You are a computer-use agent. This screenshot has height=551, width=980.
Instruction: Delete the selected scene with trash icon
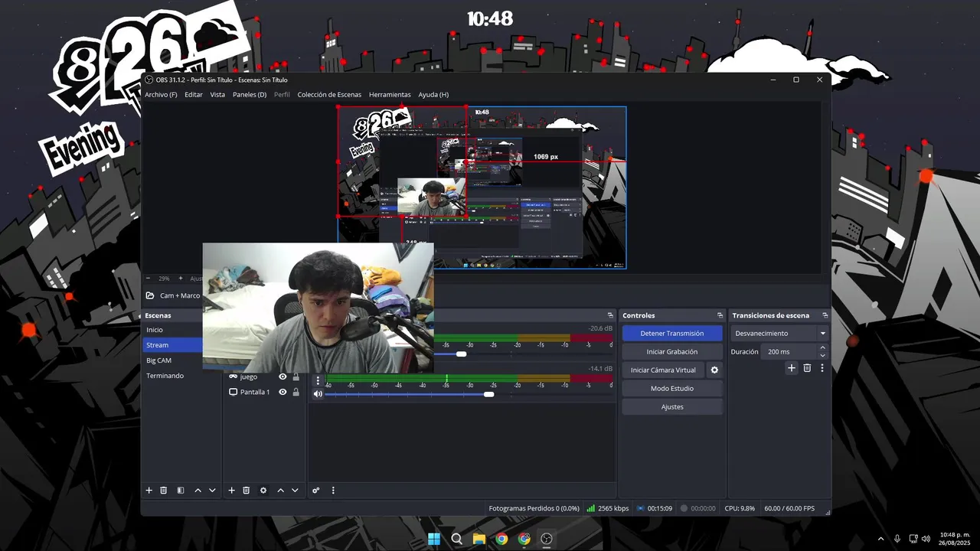point(164,491)
